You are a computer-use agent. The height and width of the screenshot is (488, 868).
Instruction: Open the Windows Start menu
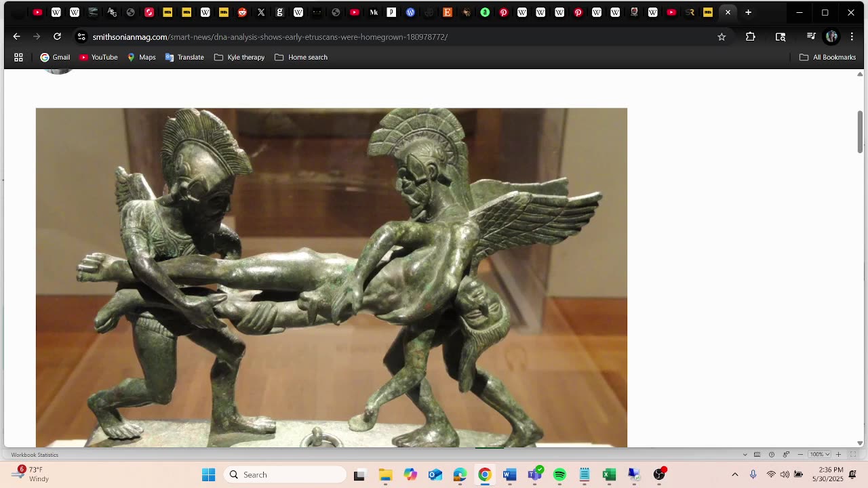click(x=208, y=474)
